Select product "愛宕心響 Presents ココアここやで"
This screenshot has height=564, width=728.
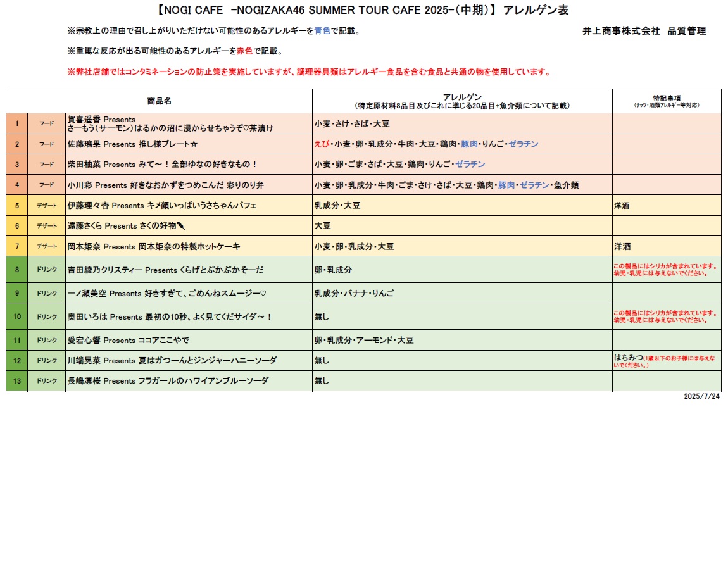[x=189, y=341]
